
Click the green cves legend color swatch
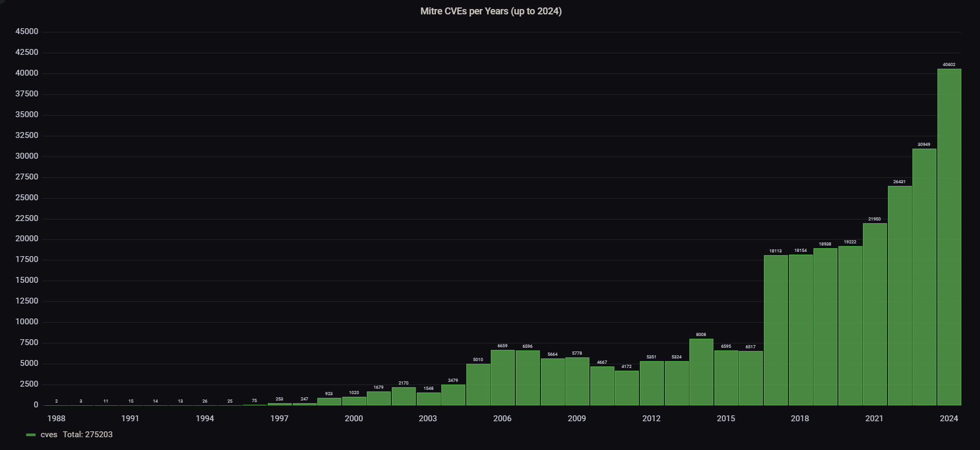[31, 435]
